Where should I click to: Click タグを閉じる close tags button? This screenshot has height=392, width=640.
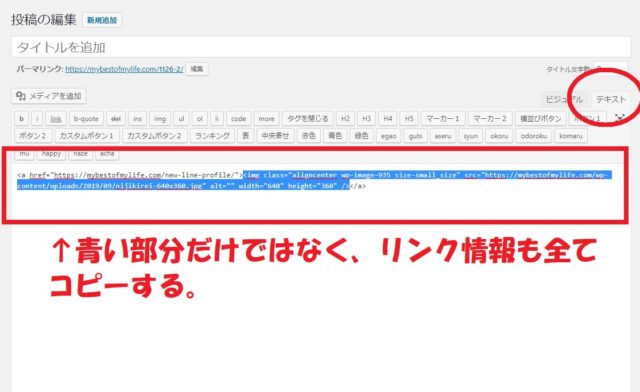[308, 118]
